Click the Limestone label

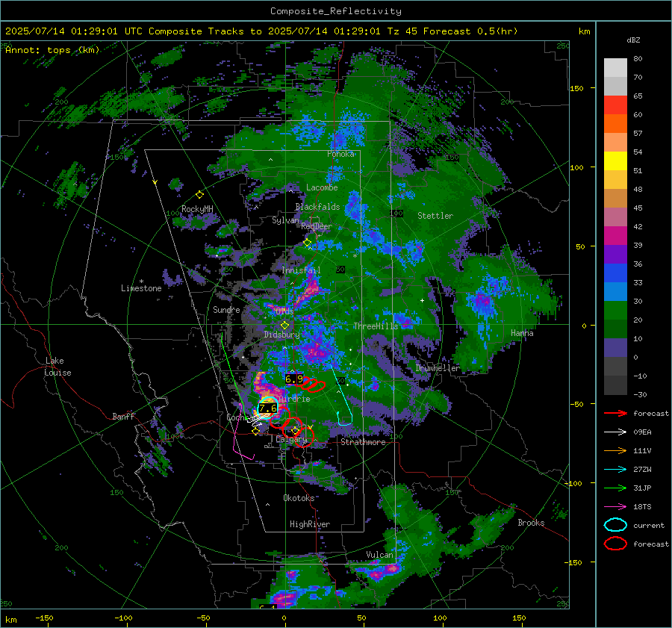click(141, 288)
